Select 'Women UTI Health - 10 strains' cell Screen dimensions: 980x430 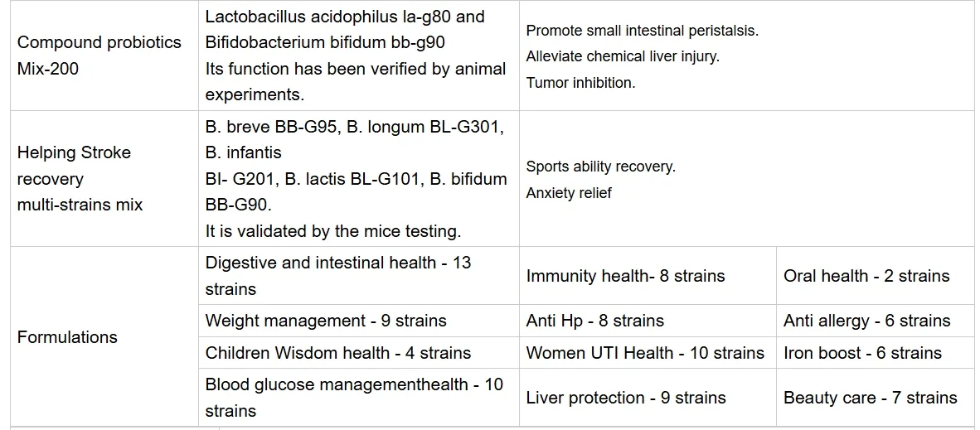pyautogui.click(x=645, y=353)
